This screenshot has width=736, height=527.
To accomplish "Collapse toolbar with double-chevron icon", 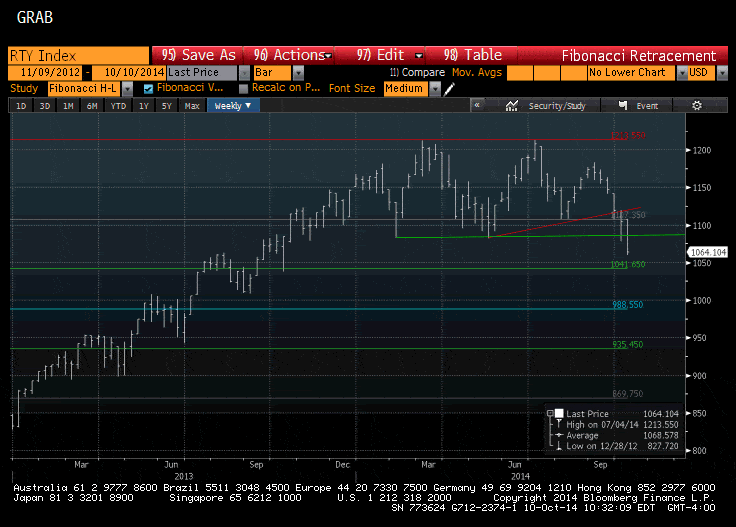I will (x=477, y=105).
